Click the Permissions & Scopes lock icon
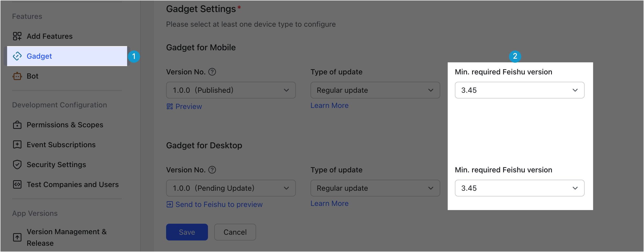 tap(17, 125)
